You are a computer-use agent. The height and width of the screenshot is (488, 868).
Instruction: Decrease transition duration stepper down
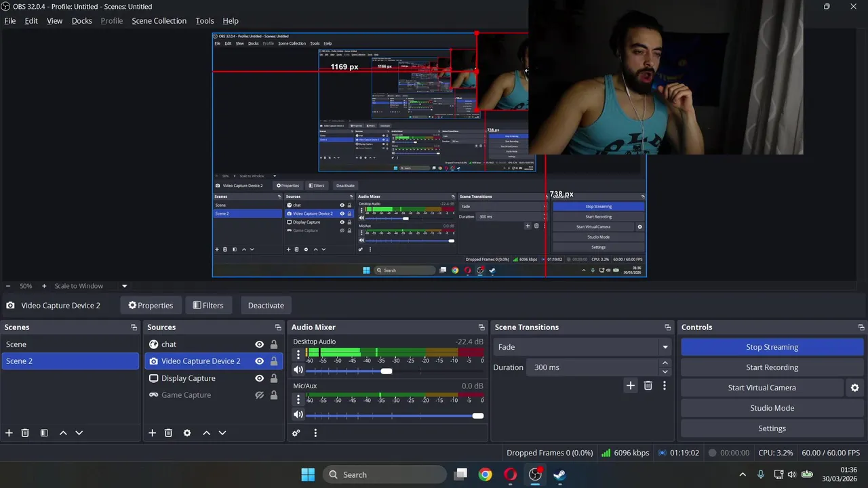[665, 371]
